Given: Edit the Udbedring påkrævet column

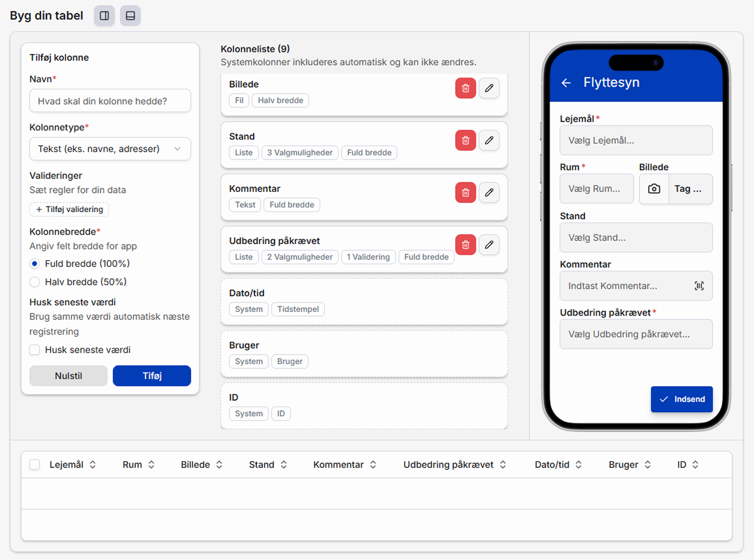Looking at the screenshot, I should pos(489,245).
